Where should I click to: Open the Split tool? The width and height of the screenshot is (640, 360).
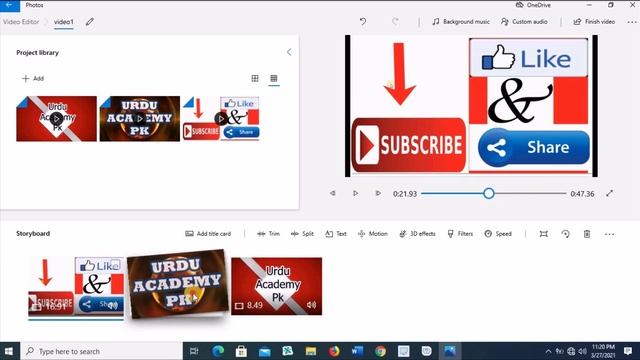pyautogui.click(x=302, y=234)
